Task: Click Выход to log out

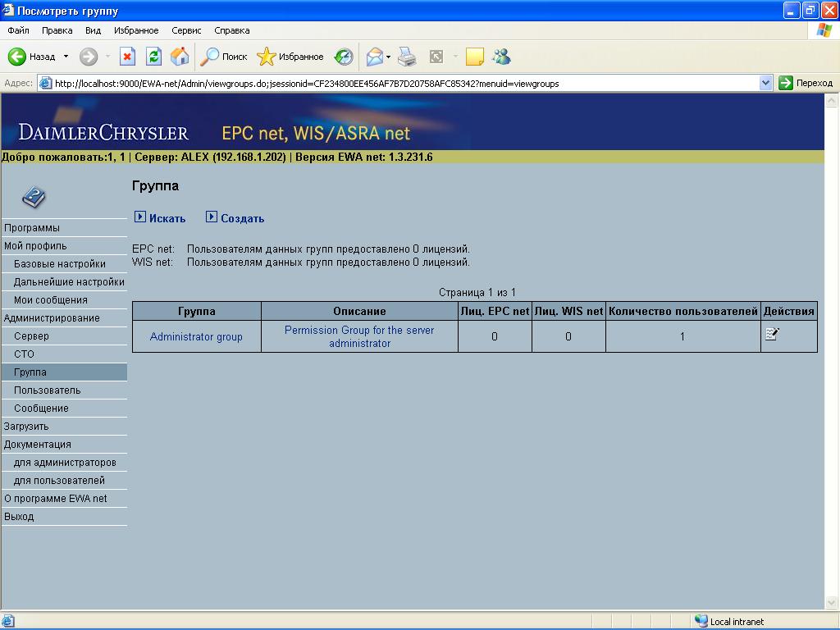Action: pyautogui.click(x=64, y=517)
